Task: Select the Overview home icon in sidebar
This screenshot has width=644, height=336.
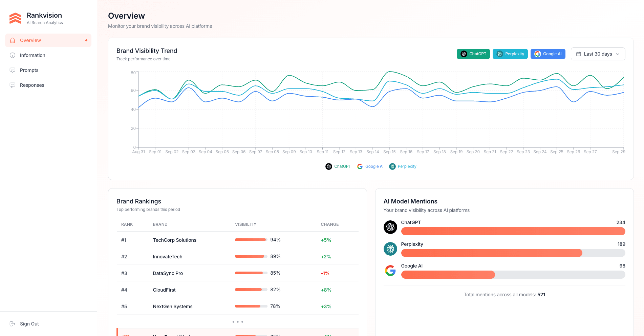Action: coord(13,40)
